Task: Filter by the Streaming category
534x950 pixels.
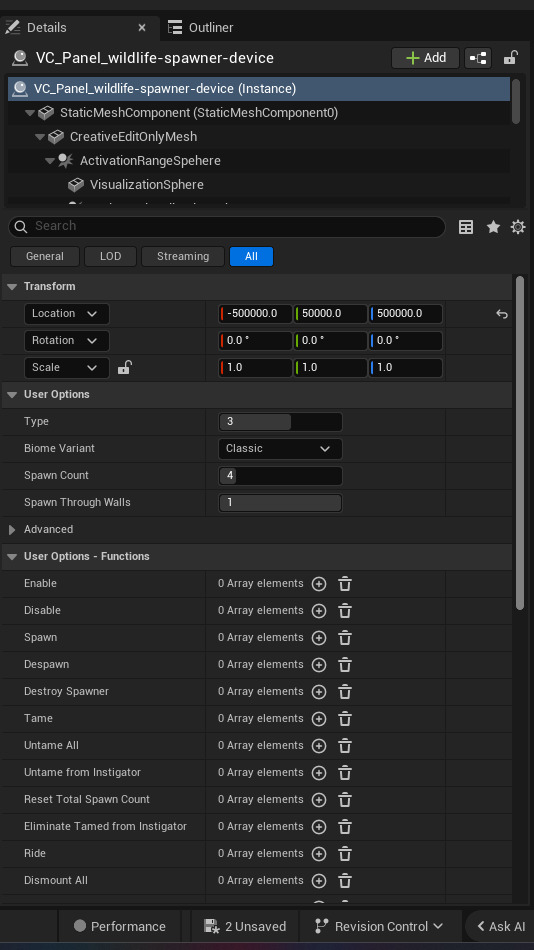Action: (183, 256)
